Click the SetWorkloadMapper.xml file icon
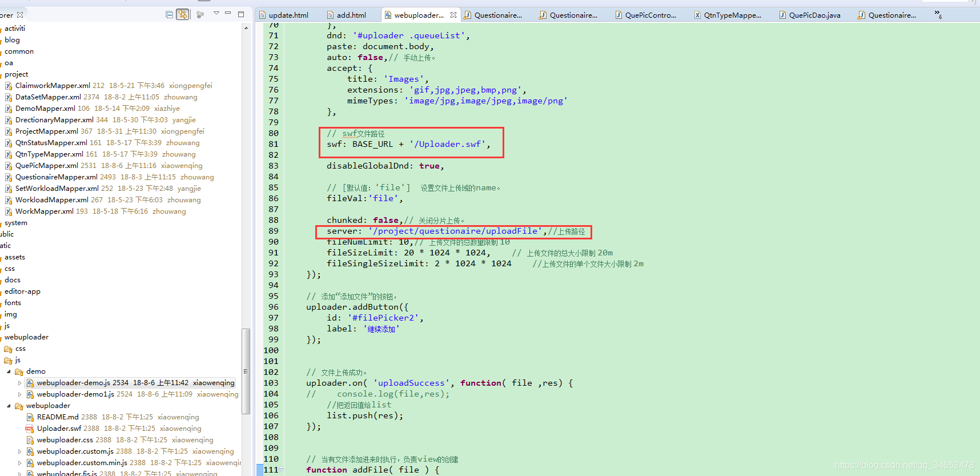980x476 pixels. [x=9, y=189]
